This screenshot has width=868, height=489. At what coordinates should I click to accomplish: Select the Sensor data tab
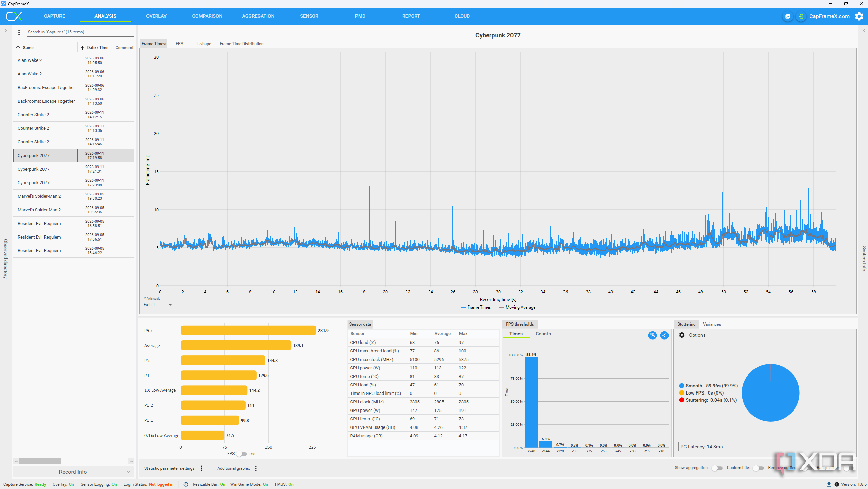coord(360,324)
